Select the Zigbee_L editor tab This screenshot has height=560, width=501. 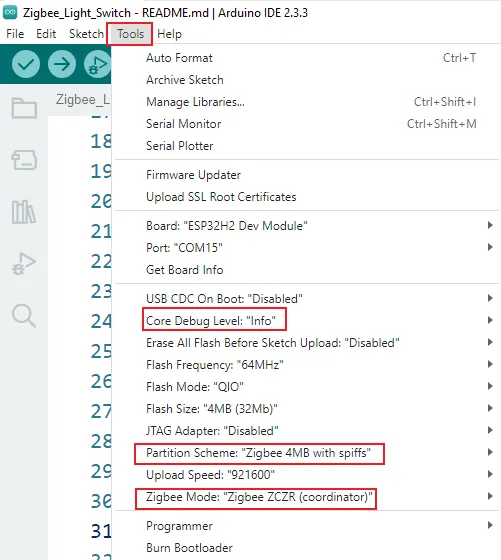coord(83,100)
